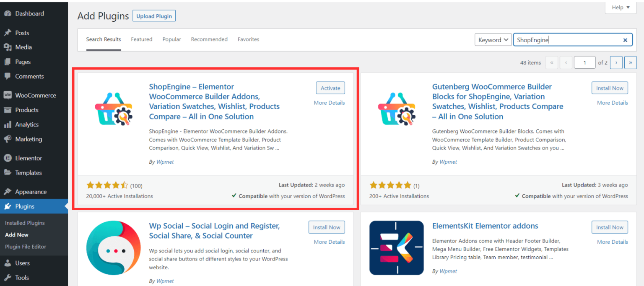Open the Keyword search filter dropdown
Viewport: 644px width, 286px height.
(x=493, y=39)
